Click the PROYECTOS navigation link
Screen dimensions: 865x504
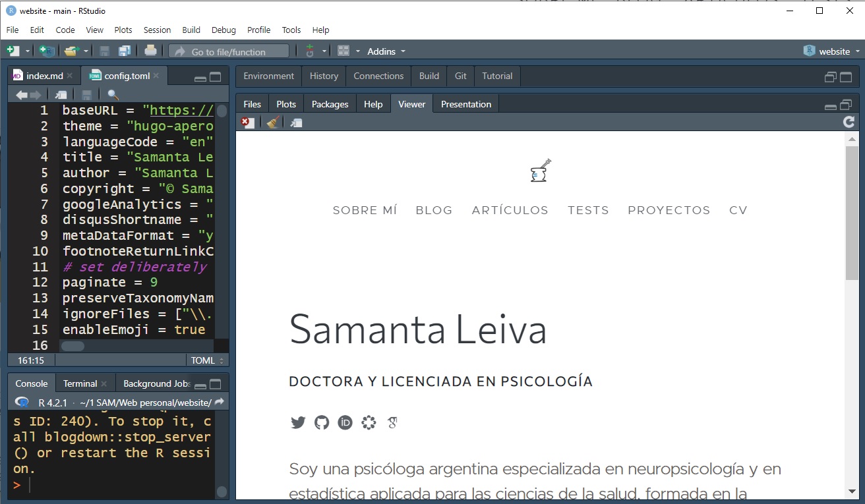[x=669, y=210]
